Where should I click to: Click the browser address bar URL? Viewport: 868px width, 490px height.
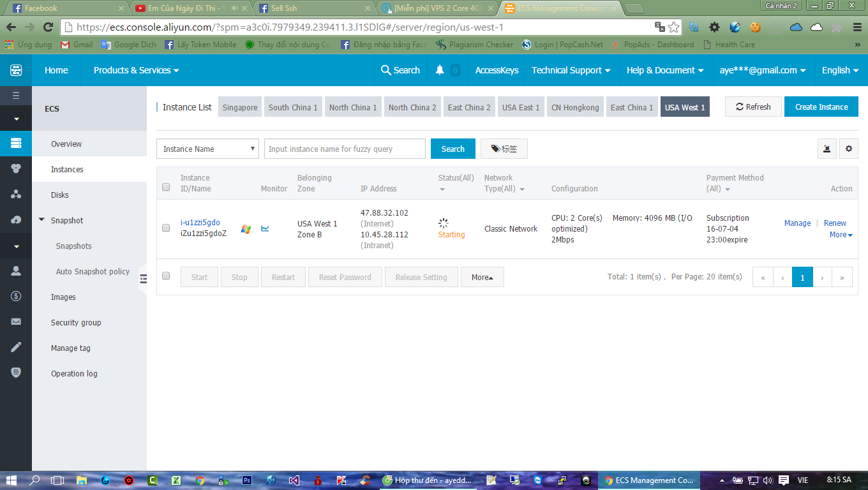(x=357, y=27)
